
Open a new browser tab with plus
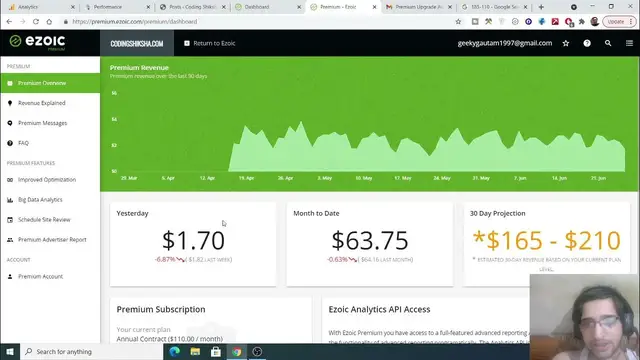pyautogui.click(x=541, y=7)
